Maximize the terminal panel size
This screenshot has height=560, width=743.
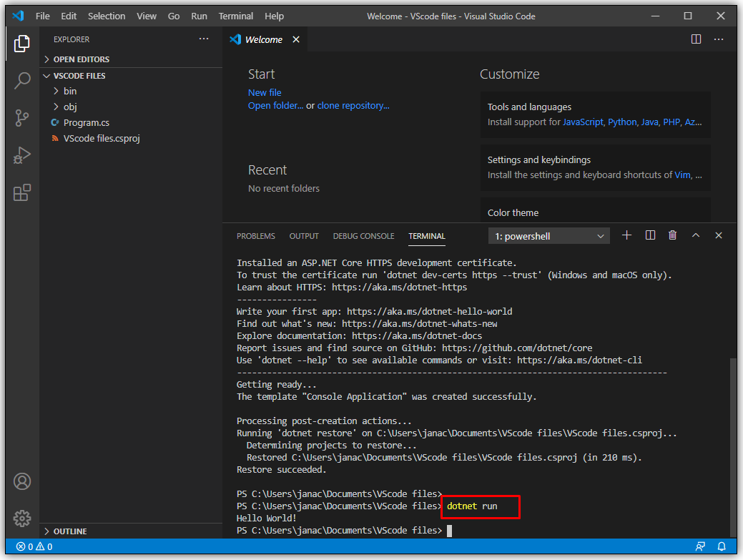pos(696,235)
